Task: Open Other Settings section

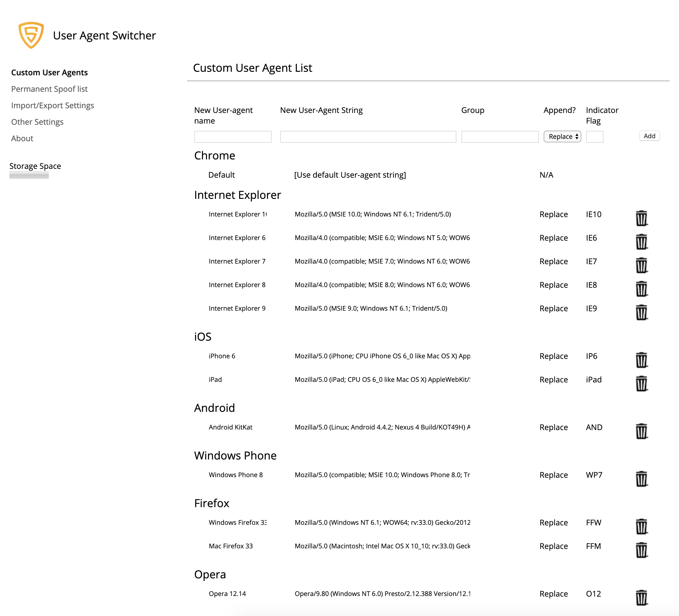Action: 37,122
